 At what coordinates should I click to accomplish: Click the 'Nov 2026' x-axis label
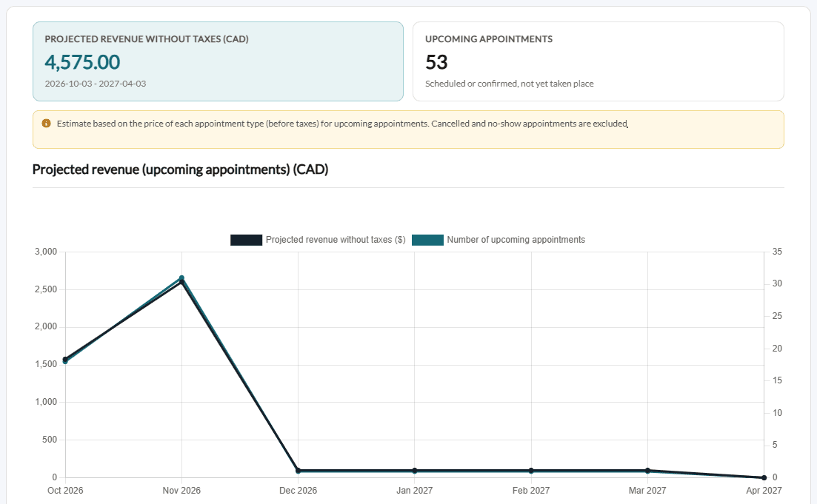[181, 491]
